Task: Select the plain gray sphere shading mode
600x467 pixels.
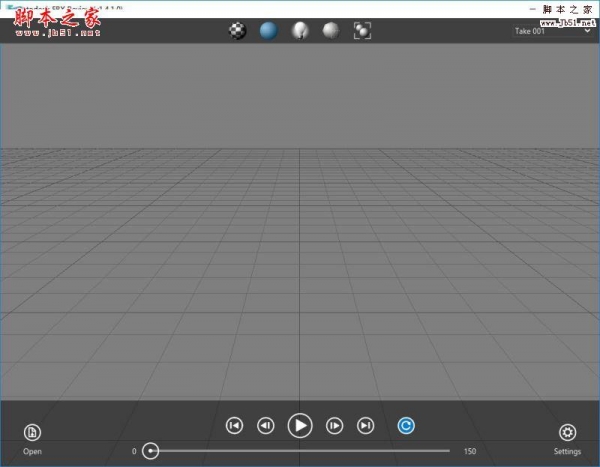Action: coord(330,30)
